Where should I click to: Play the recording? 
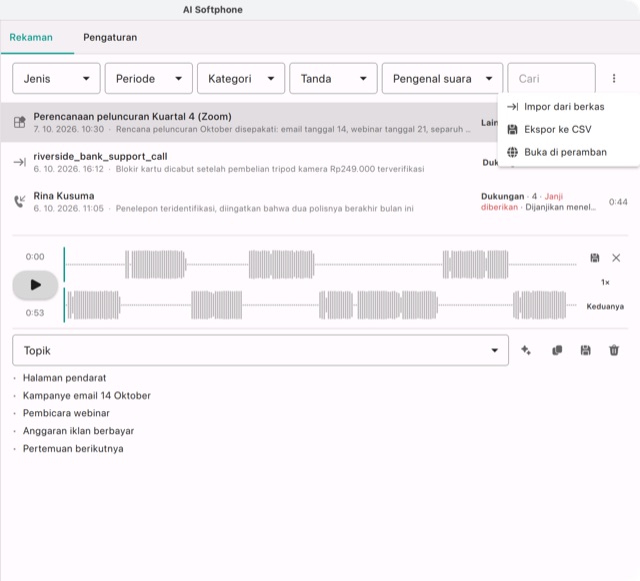(35, 285)
